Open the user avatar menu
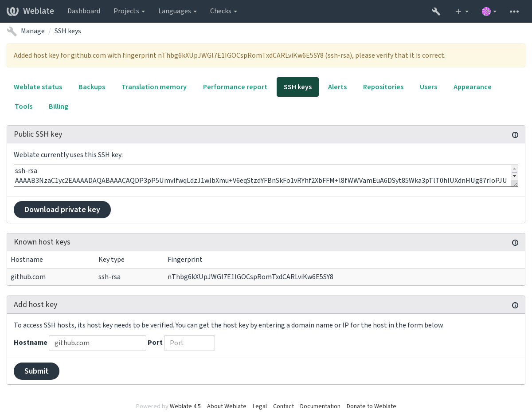 pos(489,11)
